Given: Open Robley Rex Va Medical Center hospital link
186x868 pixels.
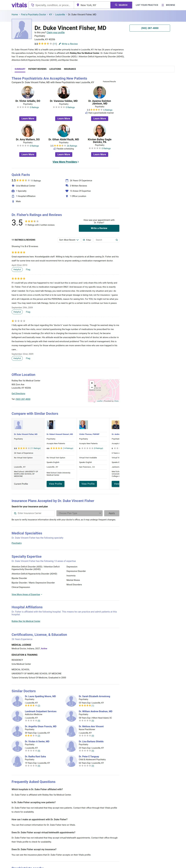Looking at the screenshot, I should click(26, 621).
